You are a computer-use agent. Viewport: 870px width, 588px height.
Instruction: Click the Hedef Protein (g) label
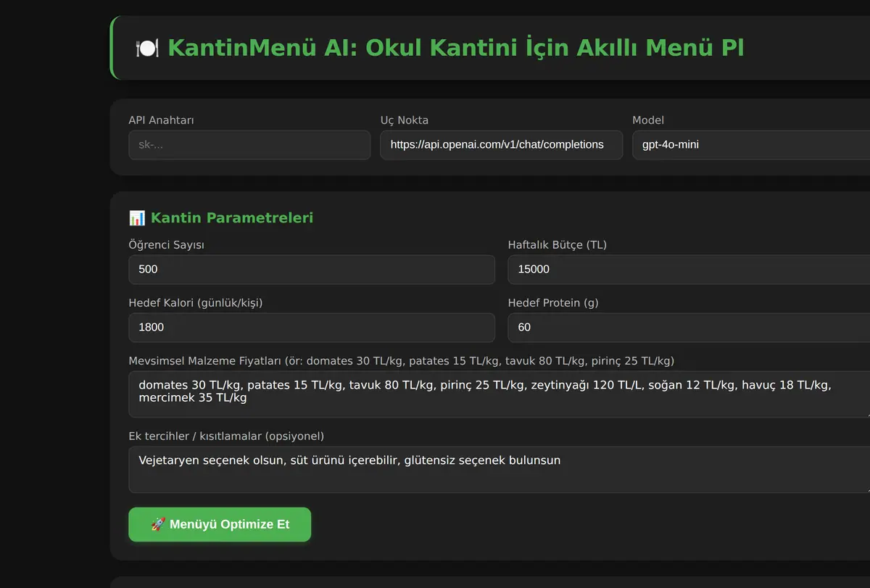coord(553,303)
